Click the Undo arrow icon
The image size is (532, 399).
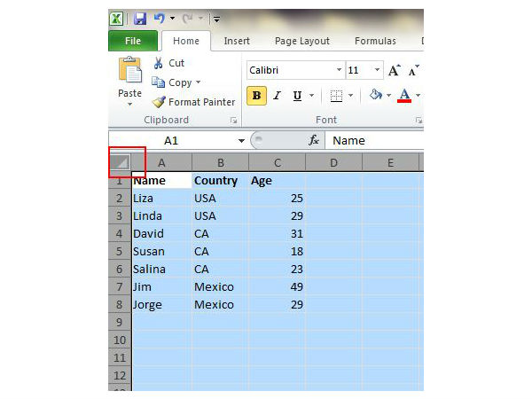coord(160,18)
